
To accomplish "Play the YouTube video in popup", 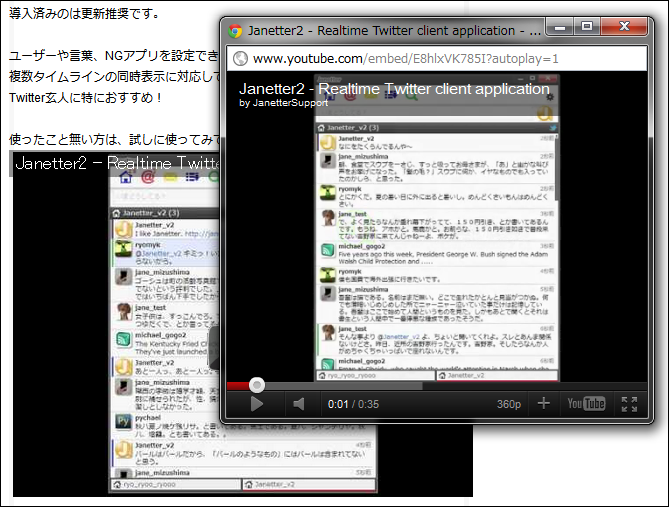I will [x=256, y=404].
